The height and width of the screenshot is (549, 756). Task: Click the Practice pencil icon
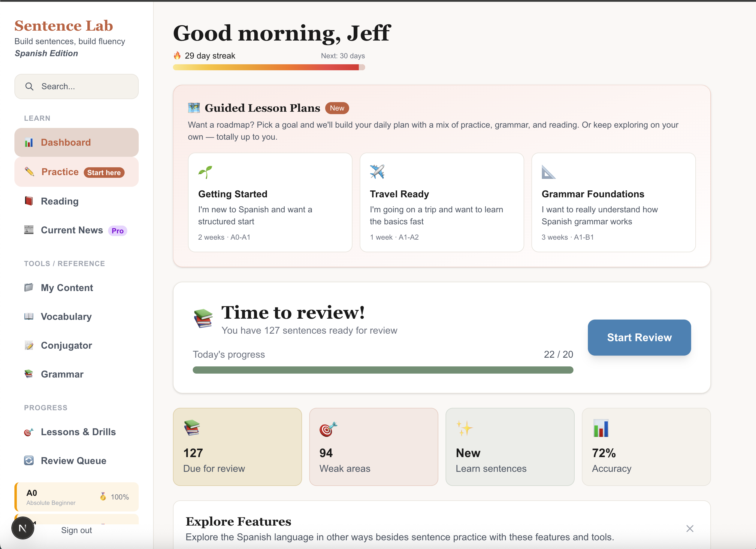pos(29,172)
